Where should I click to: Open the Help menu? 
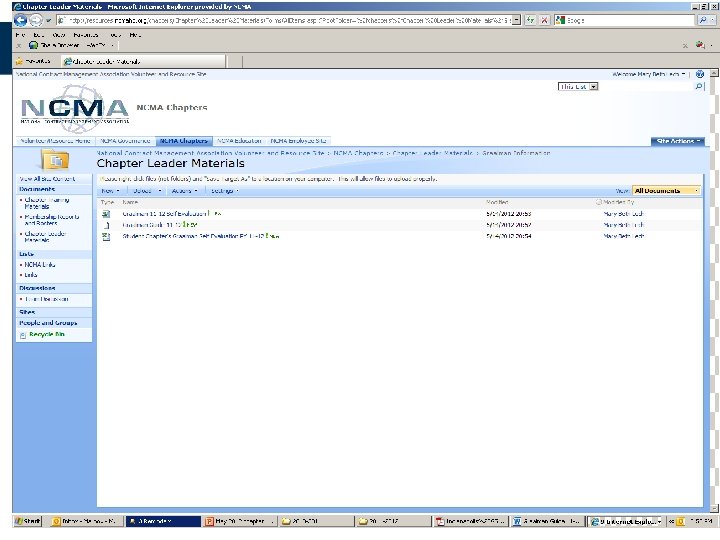pyautogui.click(x=135, y=35)
